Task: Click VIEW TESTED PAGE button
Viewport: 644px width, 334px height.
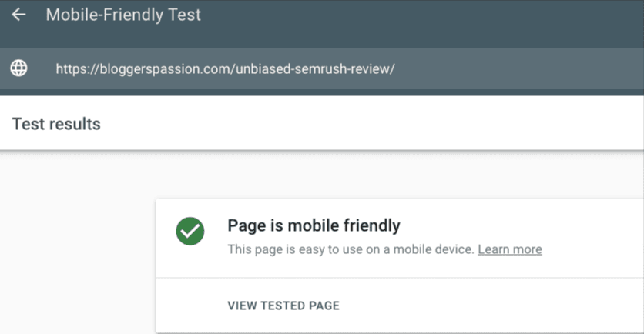Action: (x=283, y=306)
